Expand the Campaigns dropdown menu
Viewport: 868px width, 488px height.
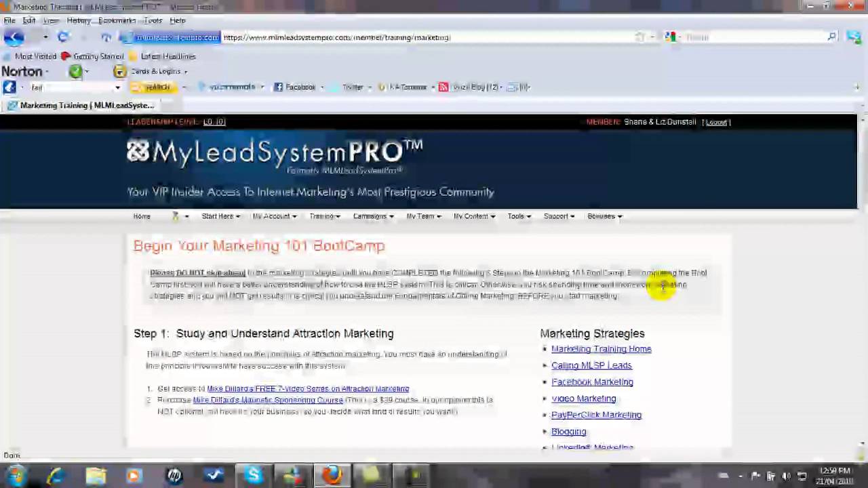(373, 216)
